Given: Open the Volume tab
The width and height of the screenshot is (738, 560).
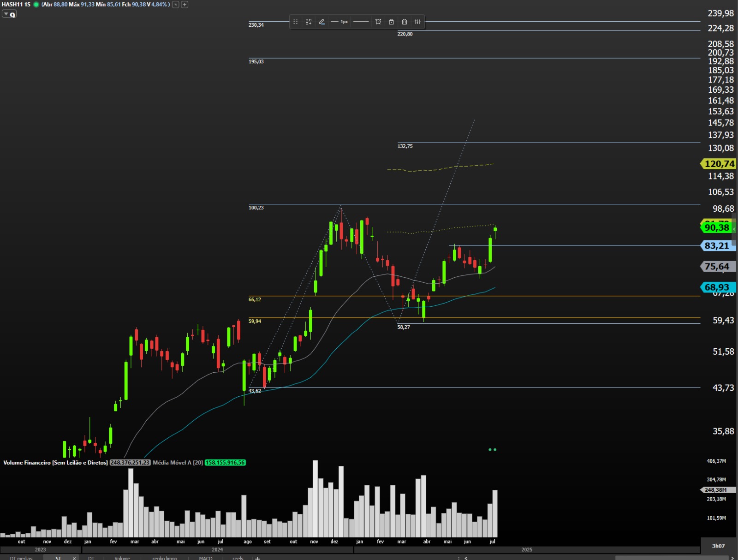Looking at the screenshot, I should [x=122, y=558].
